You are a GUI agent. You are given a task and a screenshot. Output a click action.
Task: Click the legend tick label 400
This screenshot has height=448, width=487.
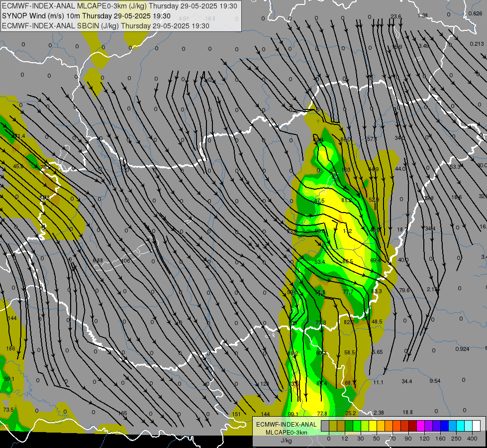coord(472,439)
